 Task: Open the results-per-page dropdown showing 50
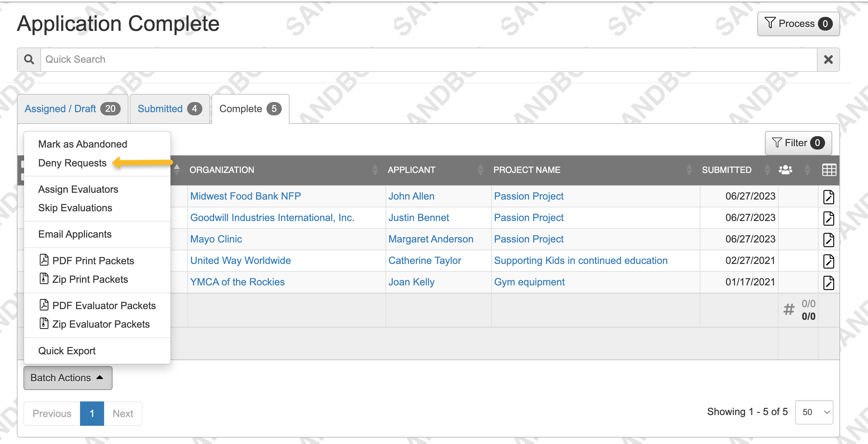pyautogui.click(x=814, y=412)
